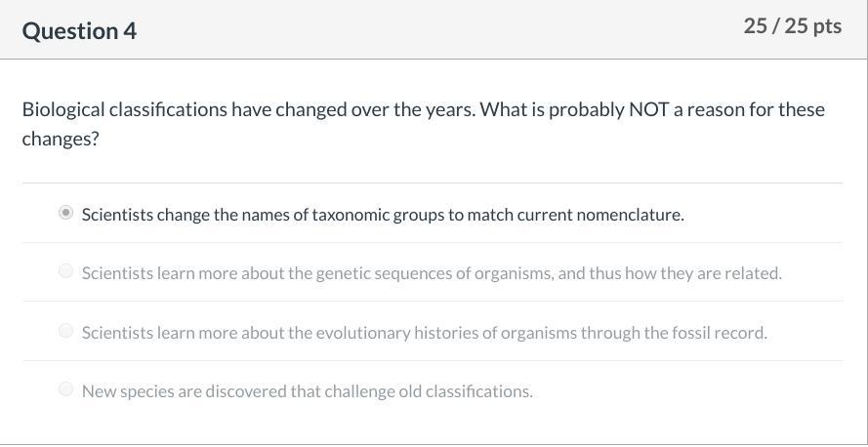The height and width of the screenshot is (447, 868).
Task: Select the radio for taxonomic names answer
Action: coord(65,213)
